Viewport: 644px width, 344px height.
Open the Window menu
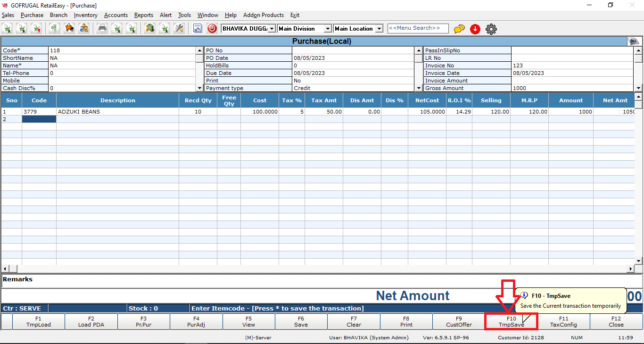tap(208, 15)
